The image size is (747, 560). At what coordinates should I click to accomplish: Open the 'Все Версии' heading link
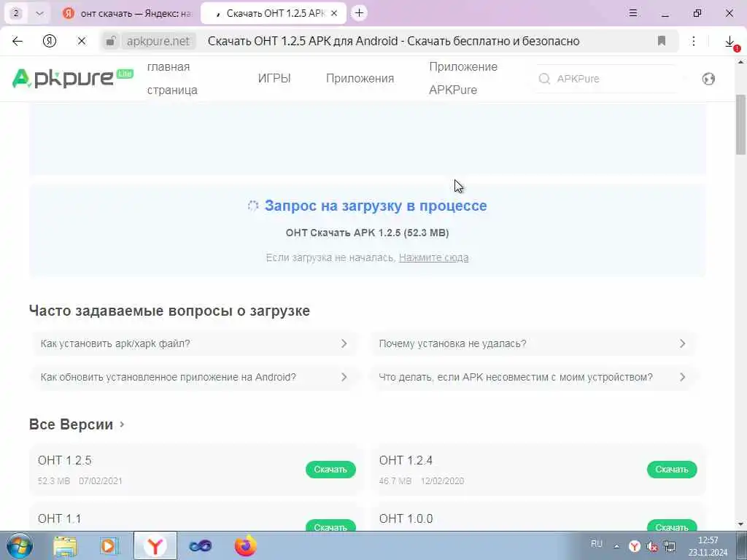77,424
